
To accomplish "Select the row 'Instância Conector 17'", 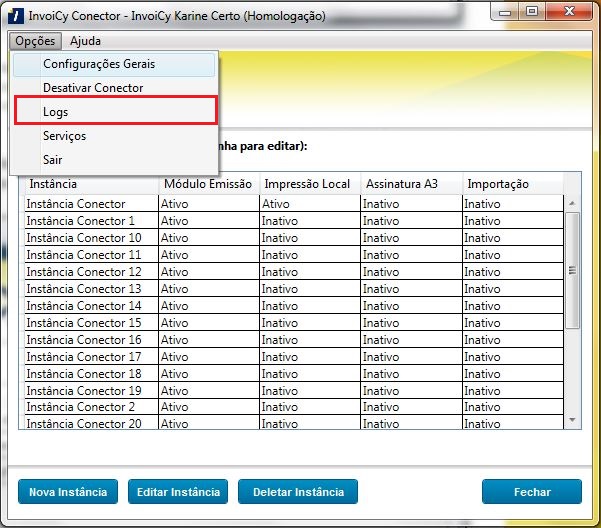I will coord(294,356).
